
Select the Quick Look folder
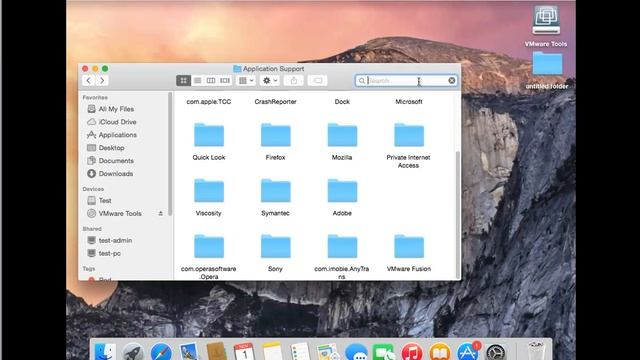coord(209,141)
